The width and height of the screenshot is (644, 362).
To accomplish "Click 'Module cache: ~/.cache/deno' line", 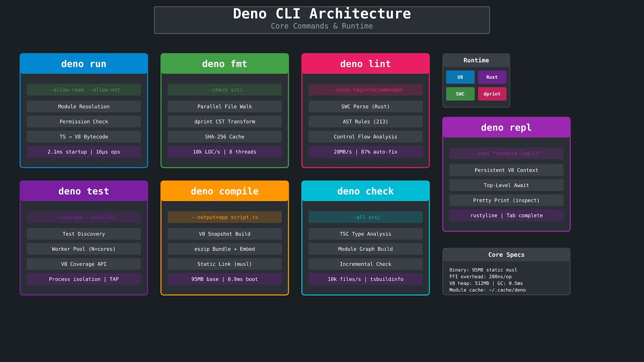I will pos(488,290).
